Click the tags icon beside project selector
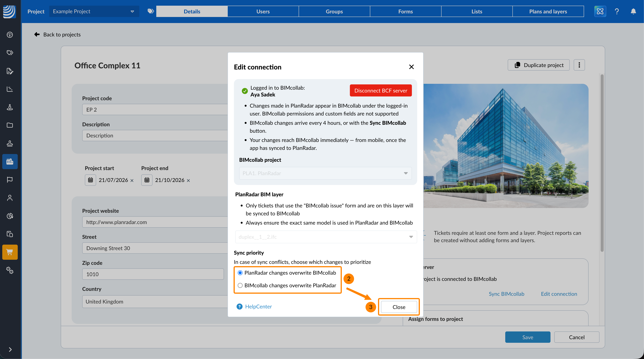 150,11
